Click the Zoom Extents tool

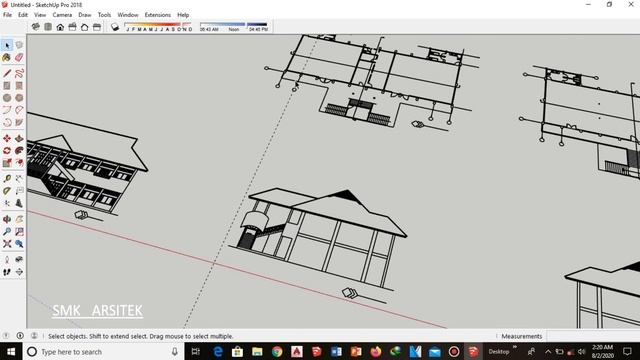(x=7, y=244)
